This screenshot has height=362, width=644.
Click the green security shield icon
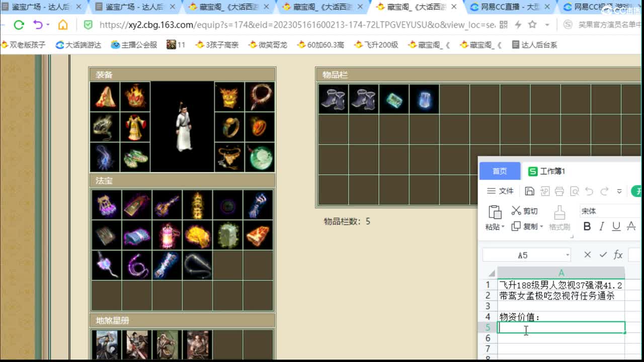click(x=88, y=25)
